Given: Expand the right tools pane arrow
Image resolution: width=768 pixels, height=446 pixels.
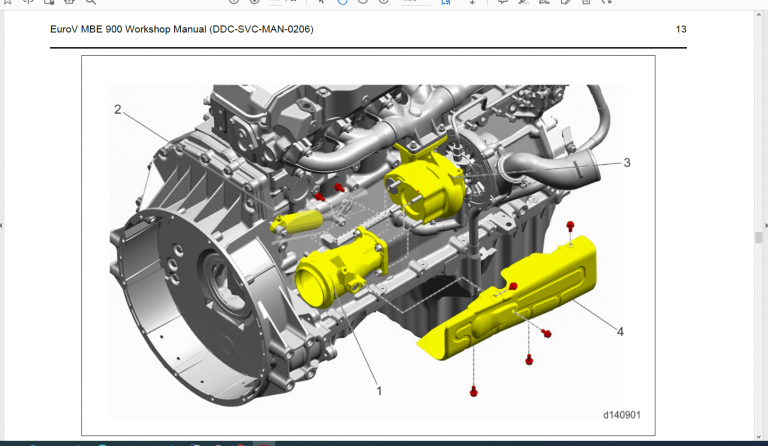Looking at the screenshot, I should [x=764, y=225].
